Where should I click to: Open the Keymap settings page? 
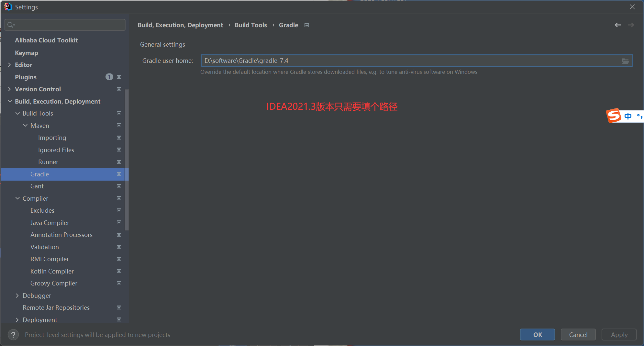coord(27,53)
